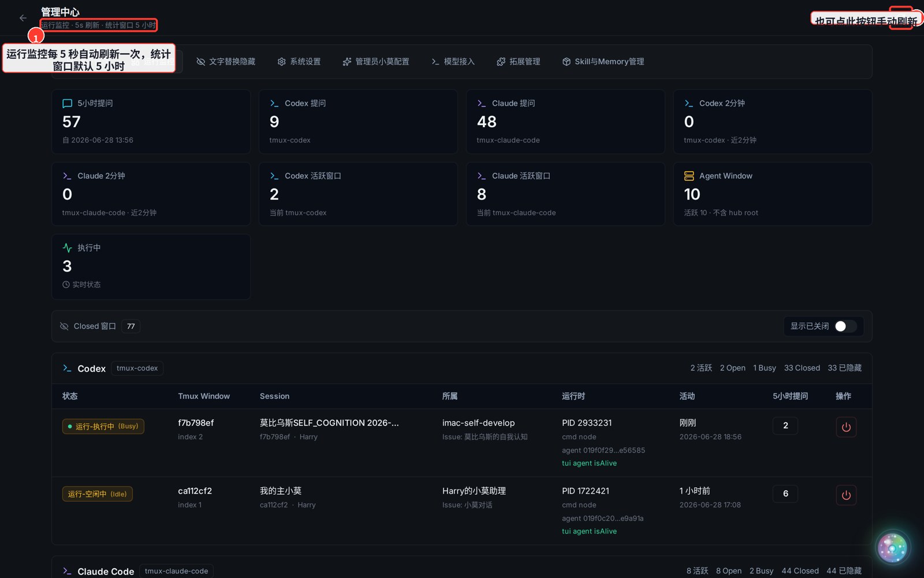924x578 pixels.
Task: Switch to Skill与Memory管理 tab
Action: tap(603, 62)
